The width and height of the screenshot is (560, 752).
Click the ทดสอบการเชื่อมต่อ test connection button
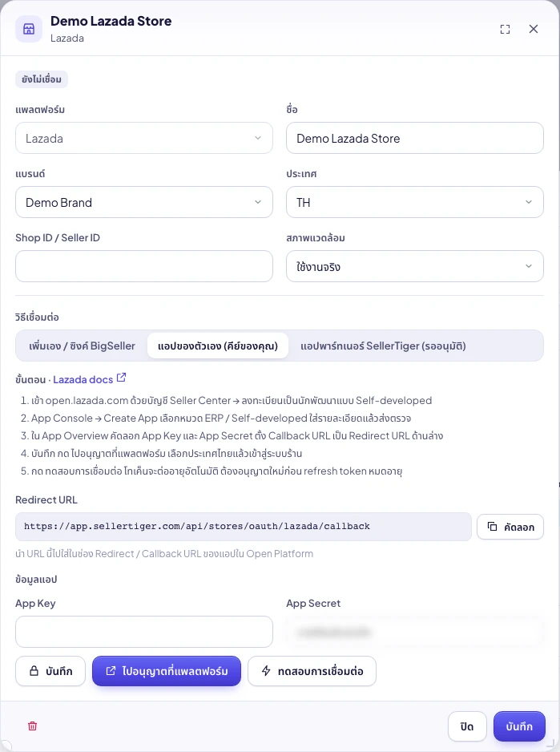click(312, 671)
